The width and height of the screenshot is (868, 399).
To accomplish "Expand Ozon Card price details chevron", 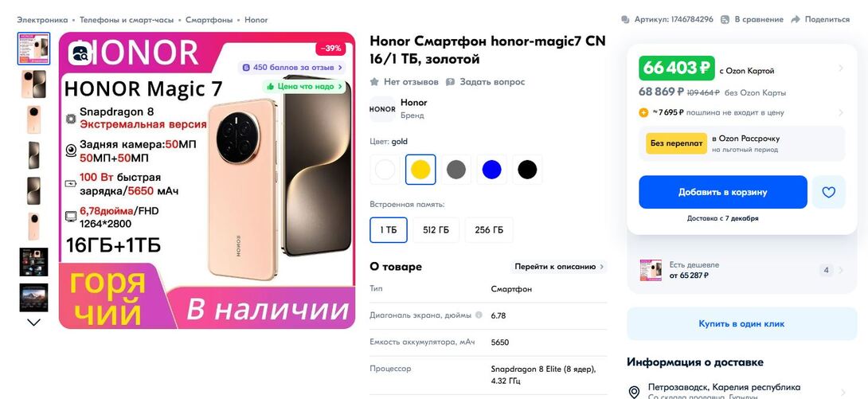I will (x=841, y=68).
